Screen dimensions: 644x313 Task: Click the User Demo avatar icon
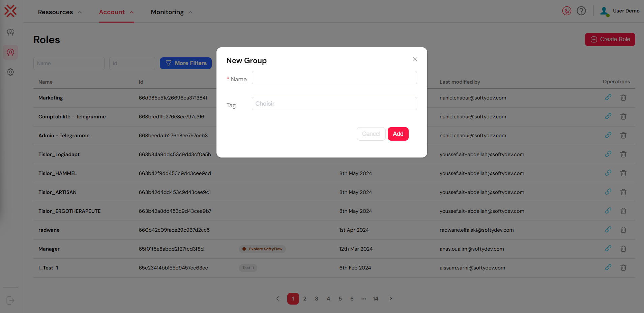(x=605, y=11)
